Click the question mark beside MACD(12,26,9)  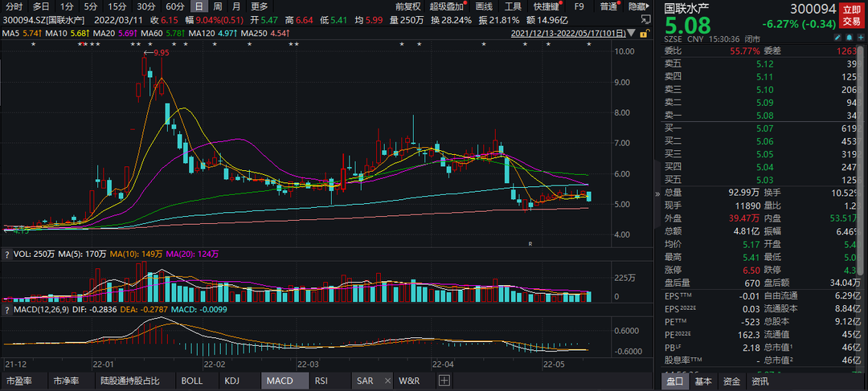pos(7,308)
